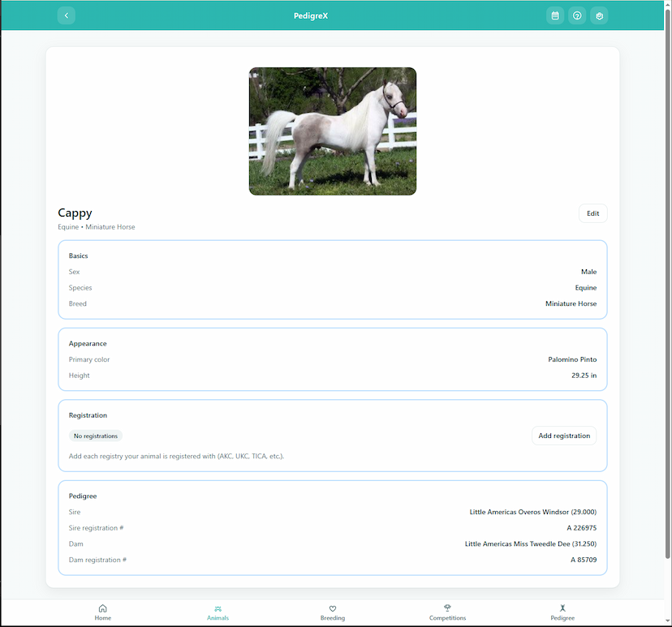
Task: Open the calendar from the header
Action: [x=555, y=15]
